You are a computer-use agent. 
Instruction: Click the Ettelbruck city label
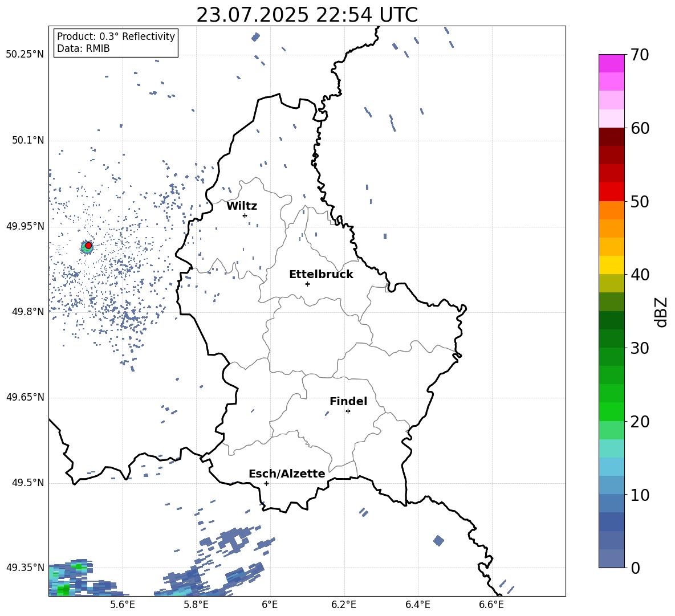(321, 275)
